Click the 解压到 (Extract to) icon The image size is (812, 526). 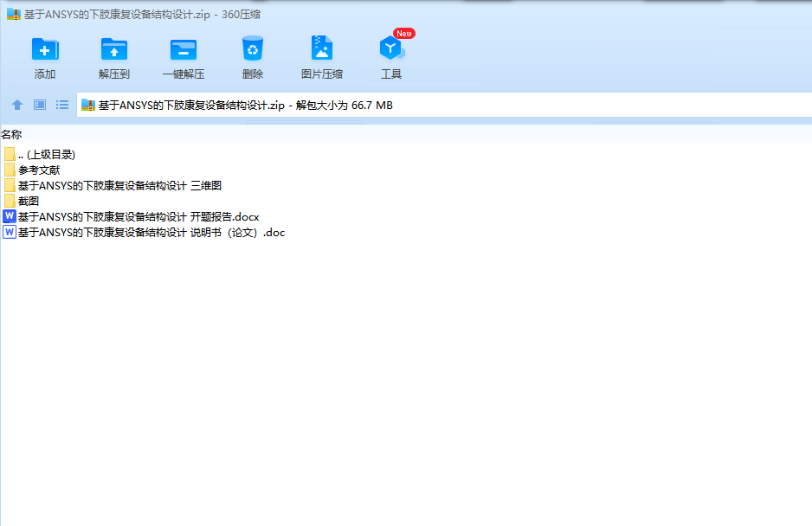click(114, 49)
